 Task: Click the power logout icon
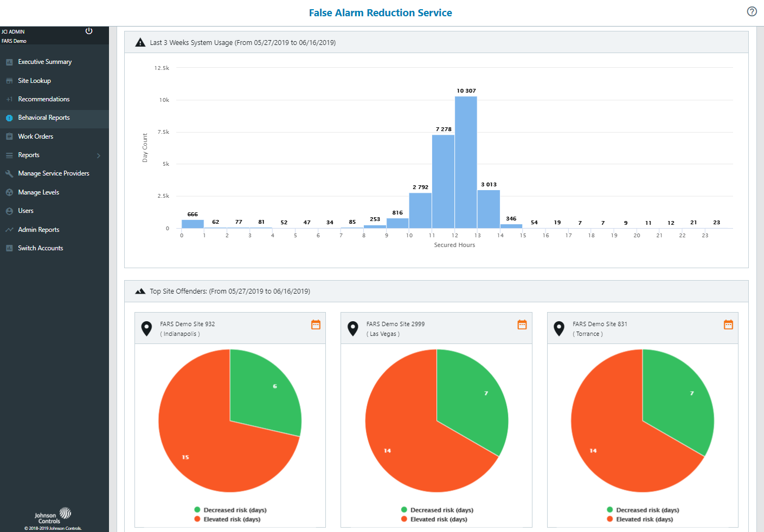[89, 31]
